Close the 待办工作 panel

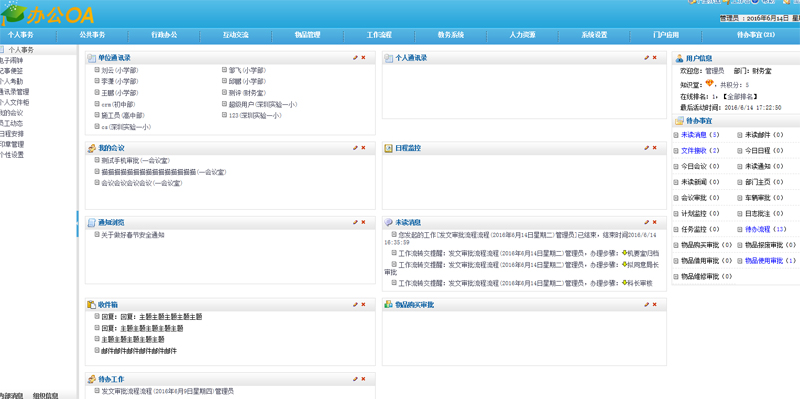click(363, 379)
